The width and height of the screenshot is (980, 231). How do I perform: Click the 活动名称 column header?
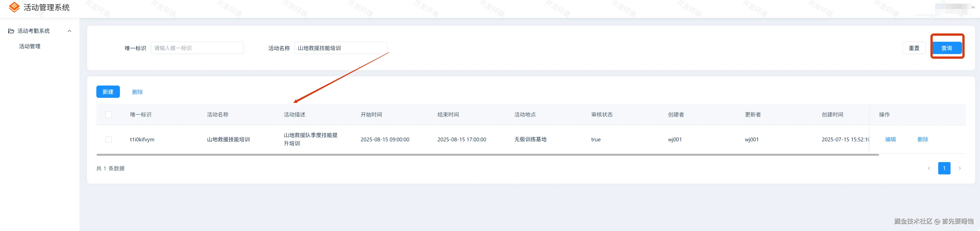coord(218,114)
